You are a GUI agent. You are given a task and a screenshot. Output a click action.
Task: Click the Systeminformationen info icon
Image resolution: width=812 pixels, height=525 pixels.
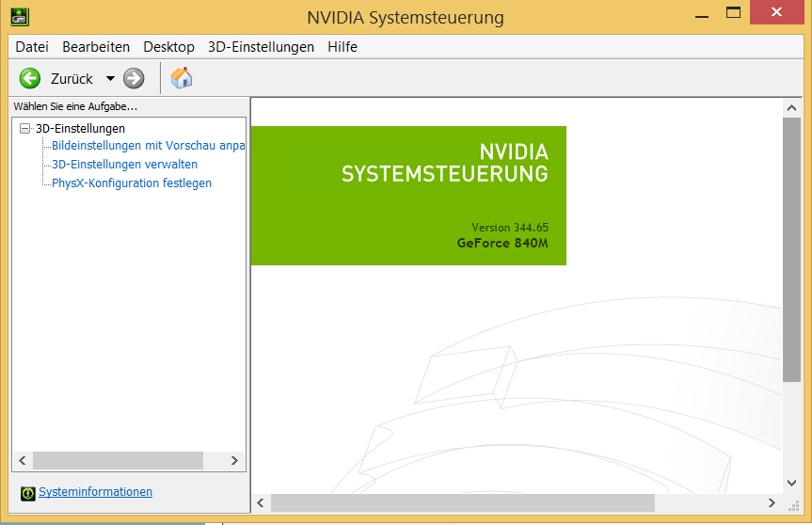[28, 493]
